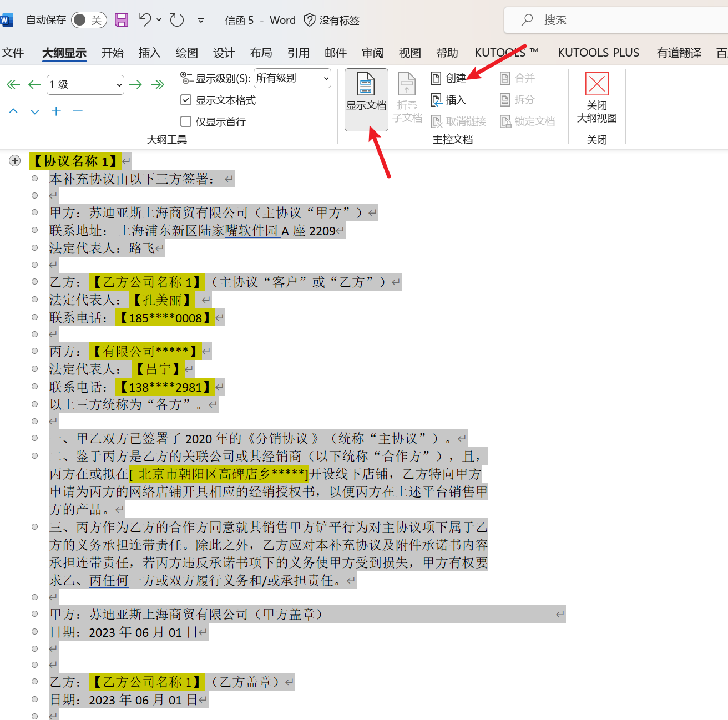Image resolution: width=728 pixels, height=720 pixels.
Task: Switch to the 插入 tab
Action: coord(149,53)
